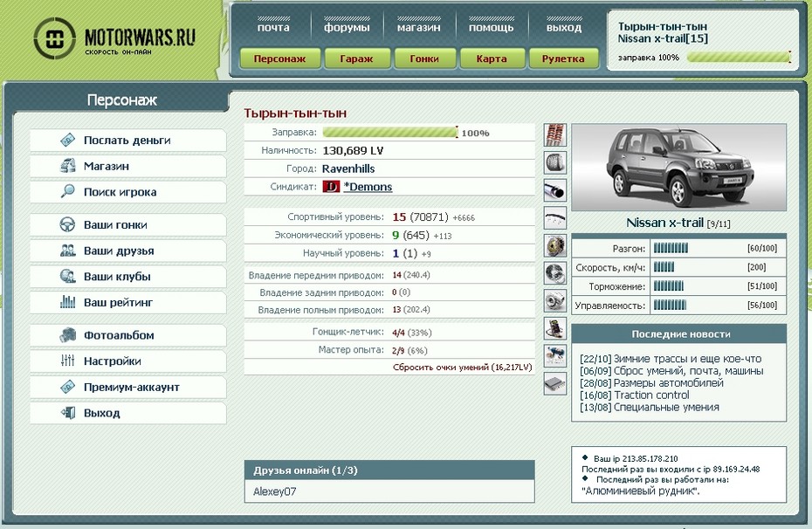Click the people icon beside Ваши друзья
This screenshot has width=812, height=529.
[x=68, y=251]
